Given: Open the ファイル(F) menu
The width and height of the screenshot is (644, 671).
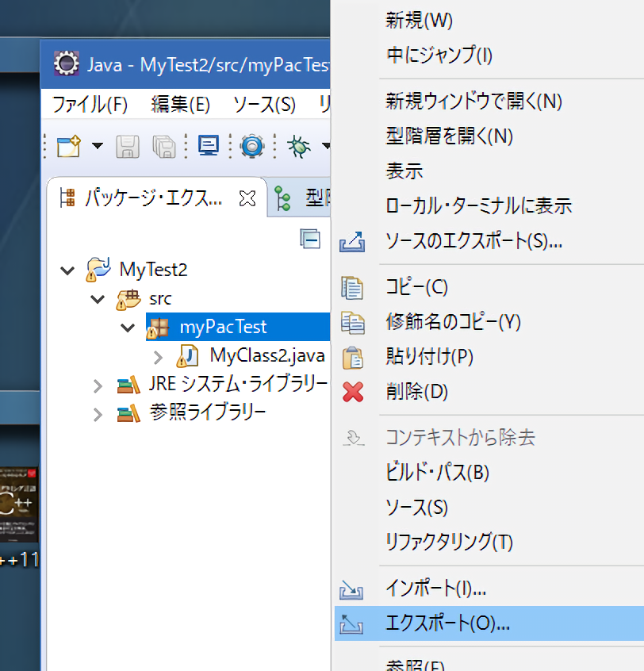Looking at the screenshot, I should (x=90, y=104).
